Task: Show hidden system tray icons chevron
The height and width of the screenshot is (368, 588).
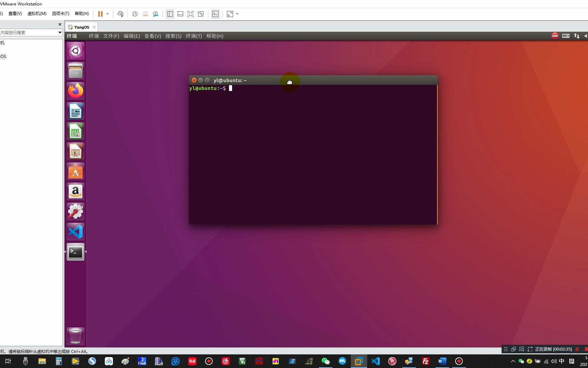Action: [x=513, y=361]
